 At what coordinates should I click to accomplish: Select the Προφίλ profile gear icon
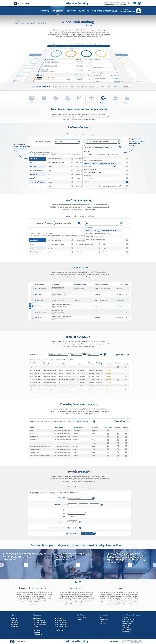pyautogui.click(x=115, y=98)
